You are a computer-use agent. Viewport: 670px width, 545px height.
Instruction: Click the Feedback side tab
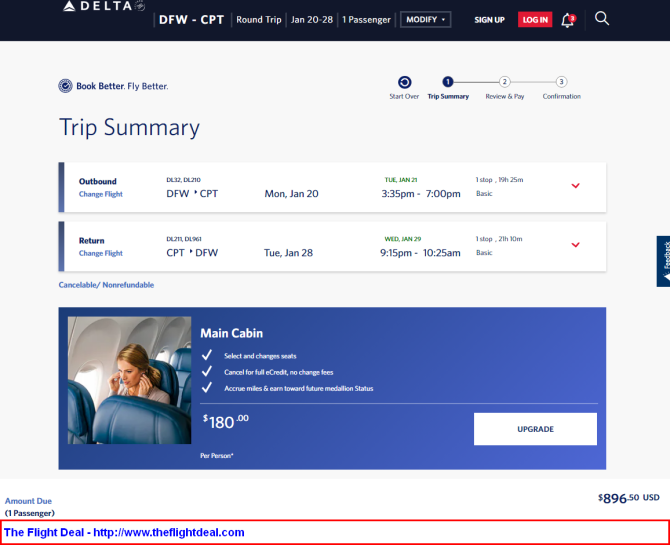[664, 261]
